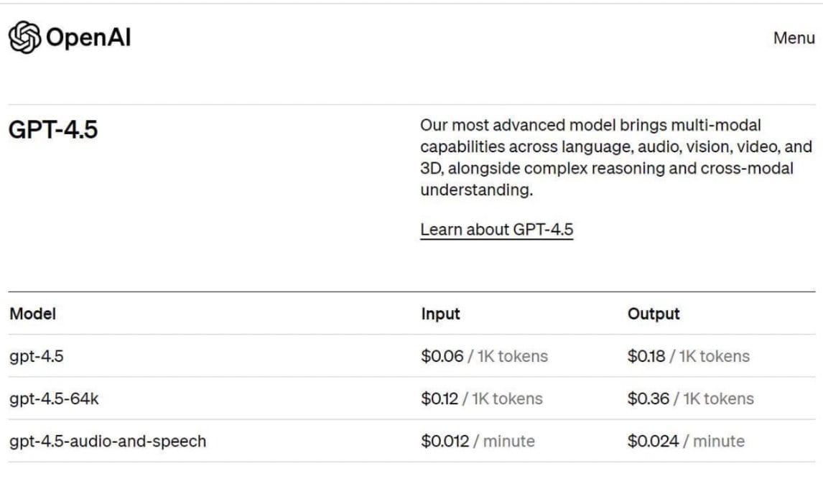The height and width of the screenshot is (504, 823).
Task: Open the Menu in the header
Action: tap(794, 38)
